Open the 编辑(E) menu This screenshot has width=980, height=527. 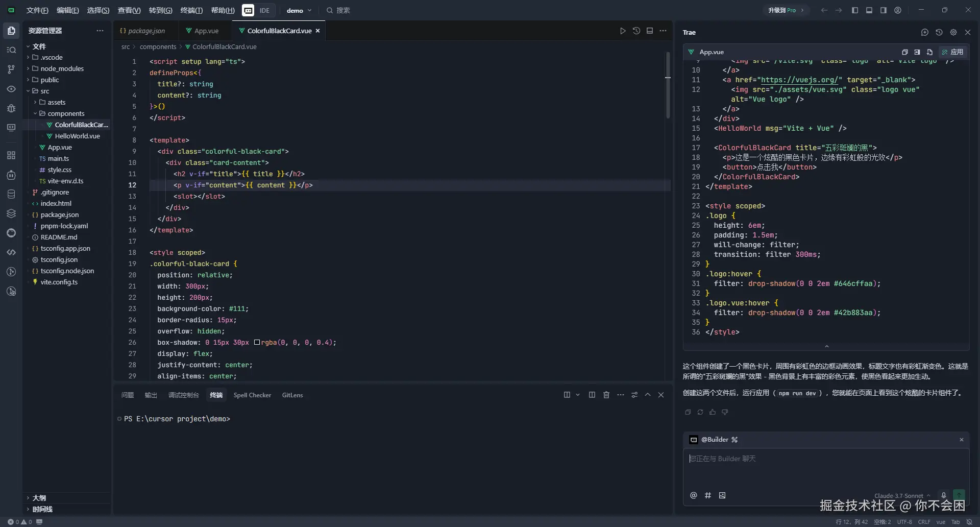coord(68,10)
